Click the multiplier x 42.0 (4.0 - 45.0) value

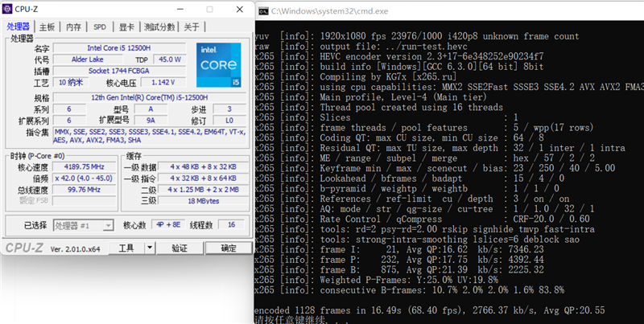tap(85, 178)
